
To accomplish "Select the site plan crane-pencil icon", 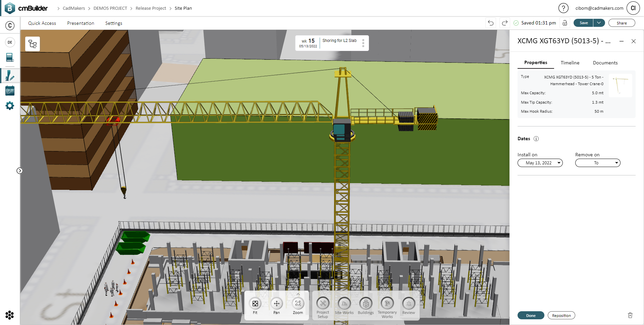I will tap(10, 75).
